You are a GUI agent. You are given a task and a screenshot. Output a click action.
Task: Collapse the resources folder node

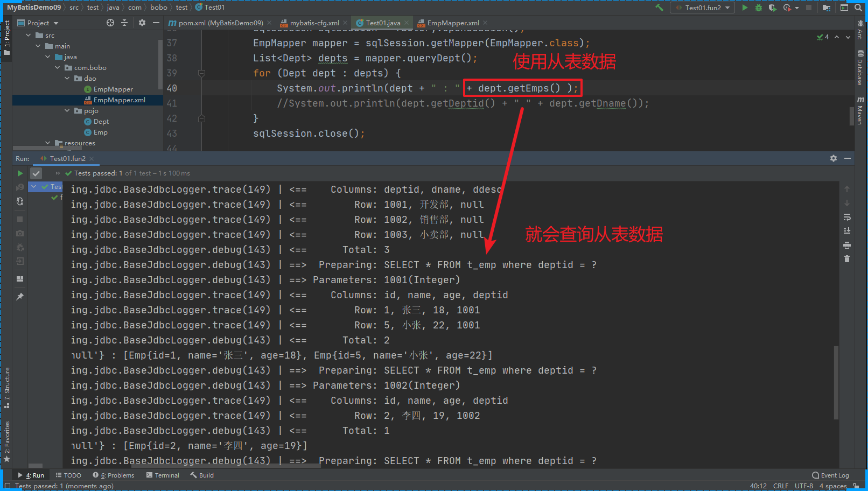48,143
